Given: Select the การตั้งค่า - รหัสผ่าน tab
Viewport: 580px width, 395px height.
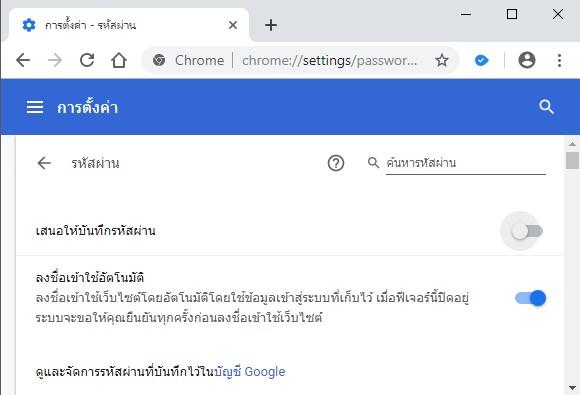Looking at the screenshot, I should pos(128,25).
